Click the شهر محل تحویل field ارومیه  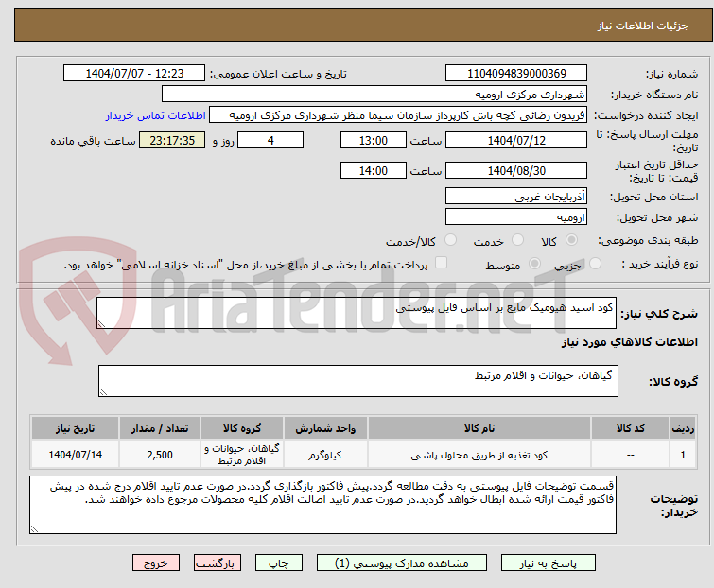(x=516, y=217)
